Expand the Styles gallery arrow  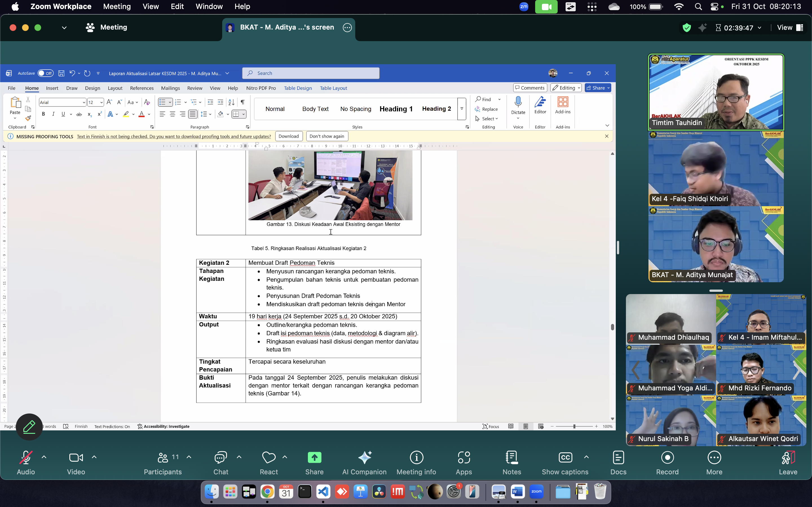coord(462,109)
